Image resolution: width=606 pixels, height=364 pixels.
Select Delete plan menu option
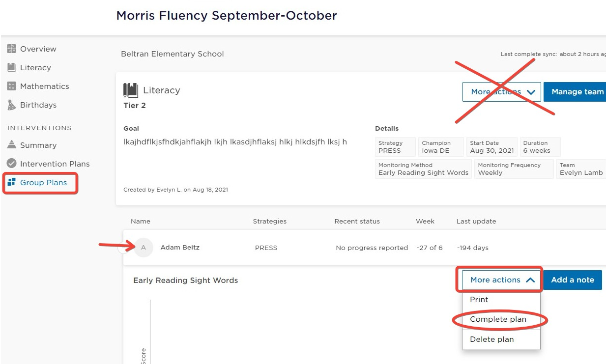click(491, 339)
